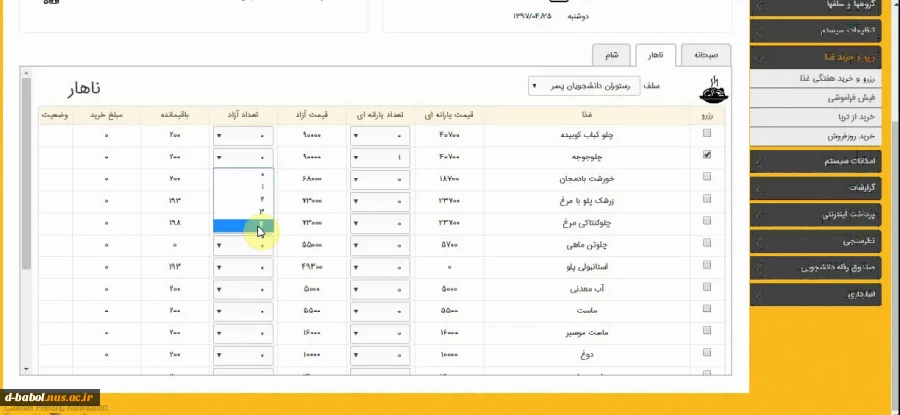Click the وضعیت column header
The image size is (900, 415).
click(x=55, y=115)
